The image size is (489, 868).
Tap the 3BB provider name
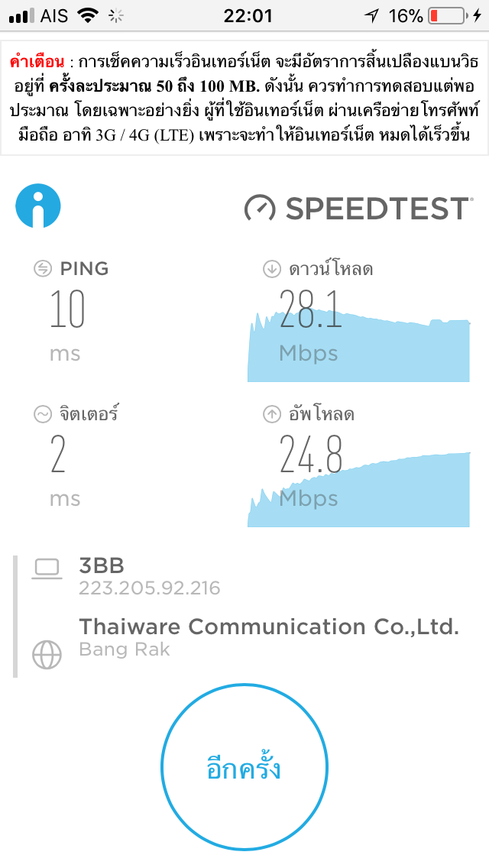(102, 565)
